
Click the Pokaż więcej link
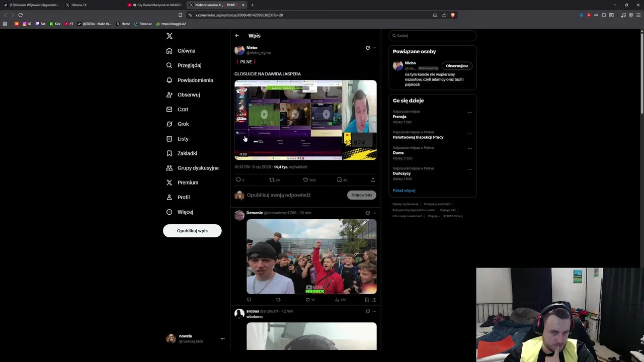tap(404, 191)
